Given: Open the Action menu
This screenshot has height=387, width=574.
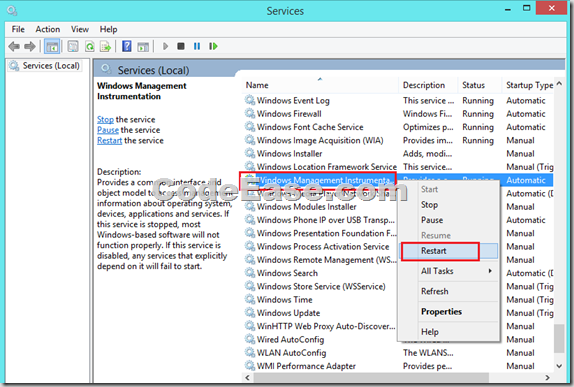Looking at the screenshot, I should tap(48, 29).
